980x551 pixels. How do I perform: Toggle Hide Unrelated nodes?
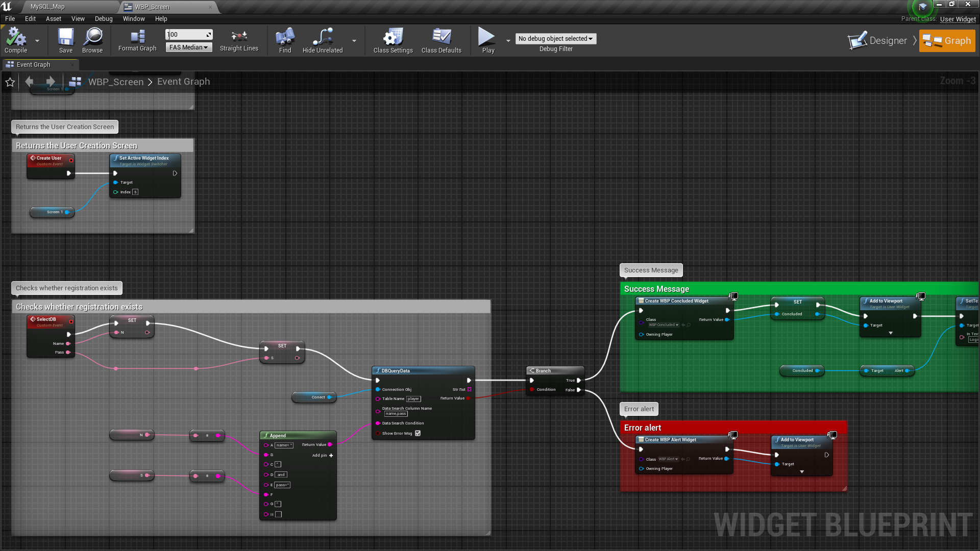pyautogui.click(x=323, y=40)
